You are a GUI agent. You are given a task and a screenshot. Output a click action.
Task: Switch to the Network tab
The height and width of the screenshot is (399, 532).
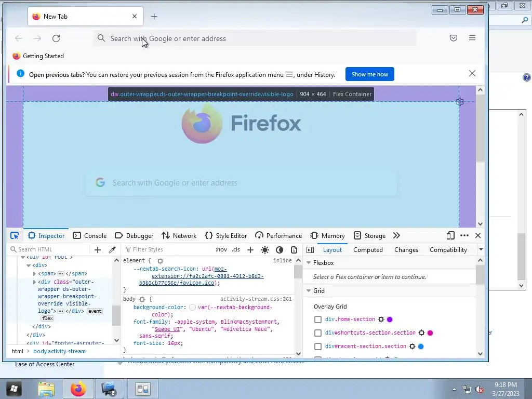[x=179, y=235]
